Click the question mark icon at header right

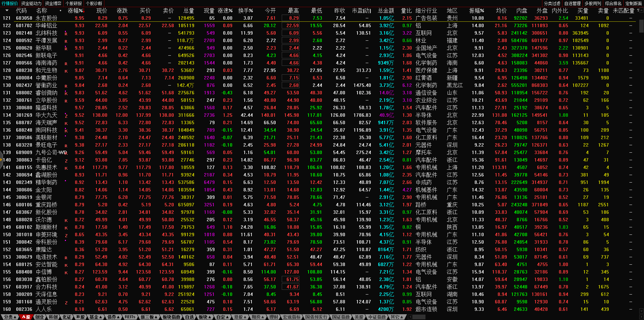[638, 11]
